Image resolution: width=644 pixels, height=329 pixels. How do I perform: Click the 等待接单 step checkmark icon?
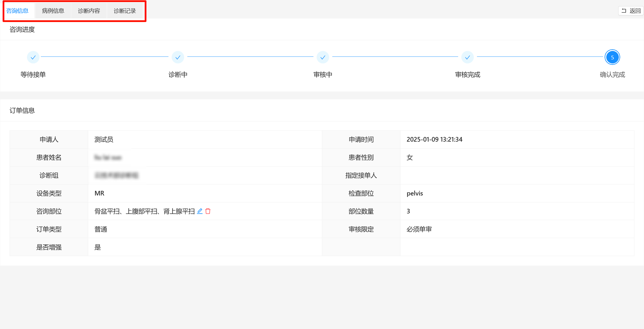pos(33,57)
